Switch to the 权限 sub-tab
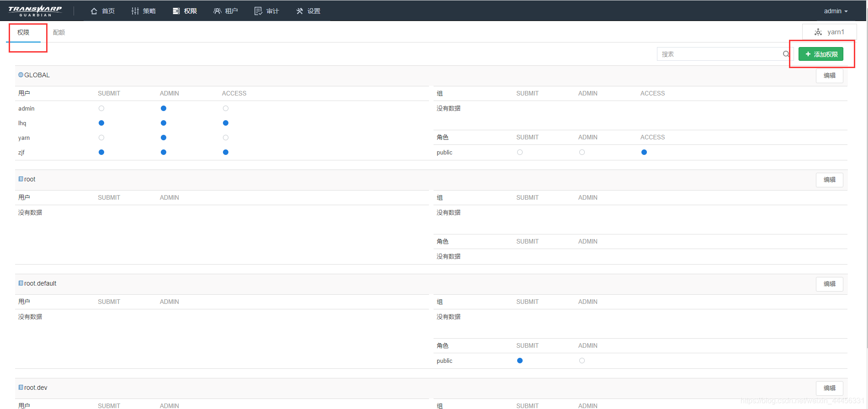Image resolution: width=868 pixels, height=409 pixels. pyautogui.click(x=23, y=32)
